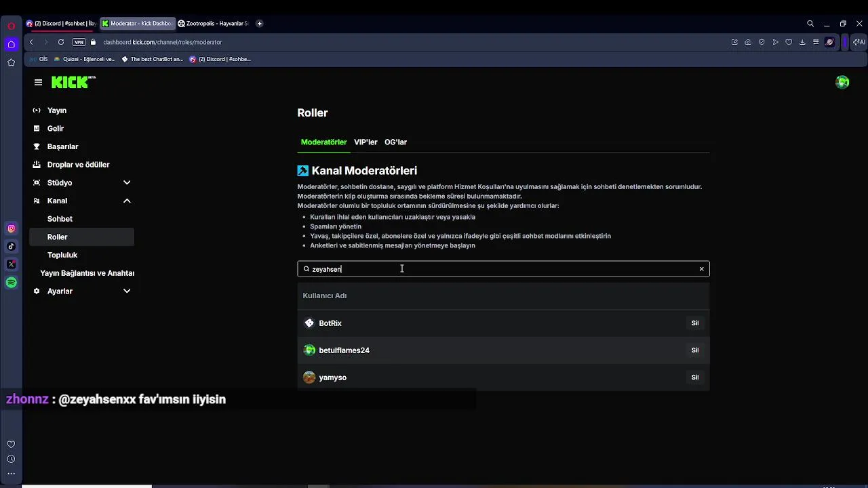Click the Kick logo
Image resolution: width=868 pixels, height=488 pixels.
click(73, 82)
